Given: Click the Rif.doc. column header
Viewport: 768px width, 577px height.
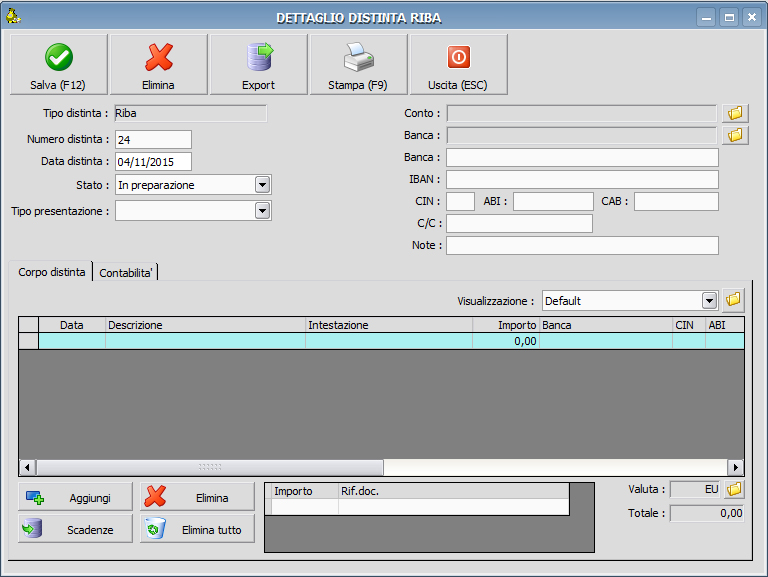Looking at the screenshot, I should point(454,491).
